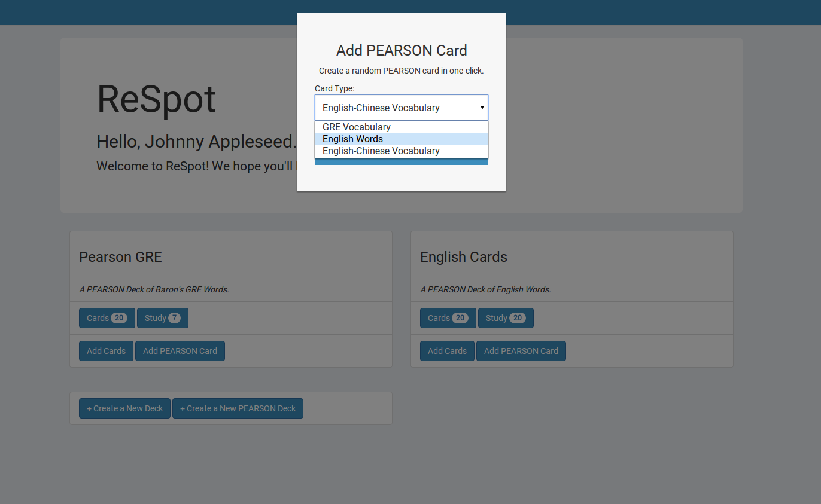Open Cards in Pearson GRE deck
The width and height of the screenshot is (821, 504).
pos(107,318)
